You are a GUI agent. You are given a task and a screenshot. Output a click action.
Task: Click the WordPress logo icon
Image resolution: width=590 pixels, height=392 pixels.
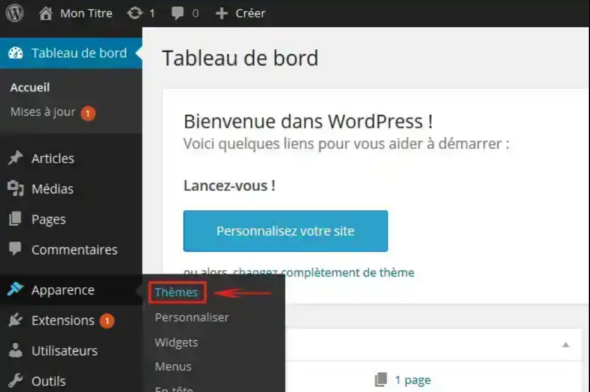15,13
